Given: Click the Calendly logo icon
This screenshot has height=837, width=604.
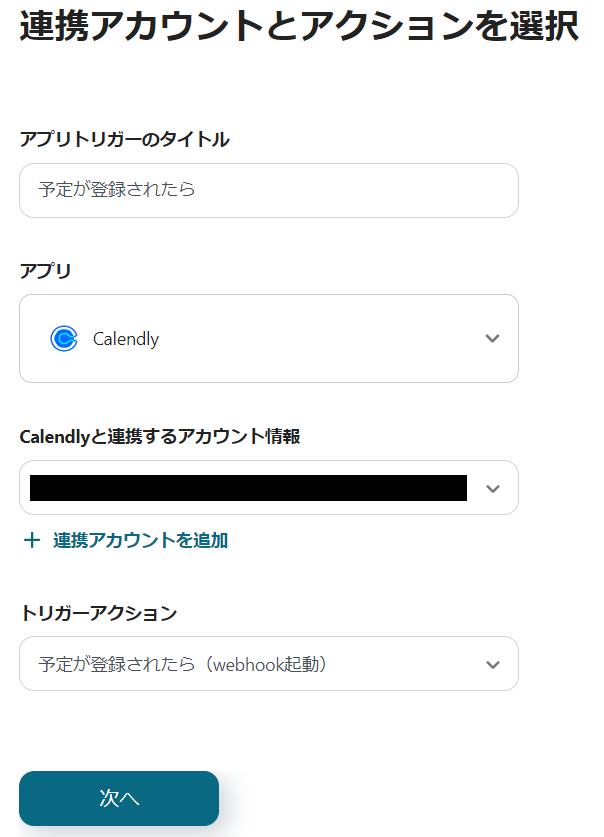Looking at the screenshot, I should (63, 339).
